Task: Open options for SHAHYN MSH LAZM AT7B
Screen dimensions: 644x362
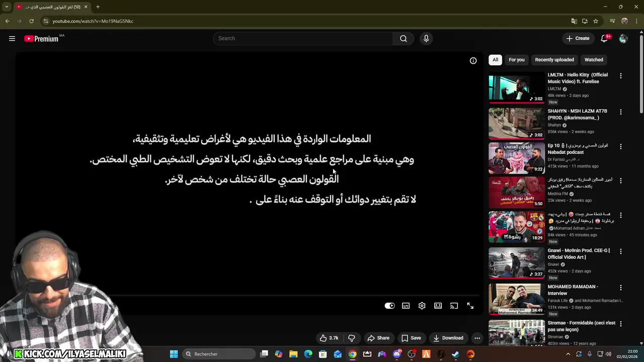Action: point(620,112)
